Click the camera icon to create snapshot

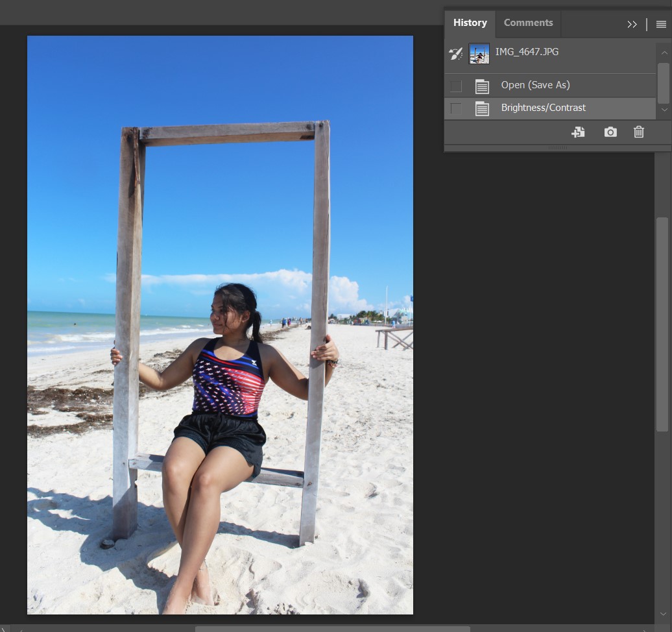(610, 132)
